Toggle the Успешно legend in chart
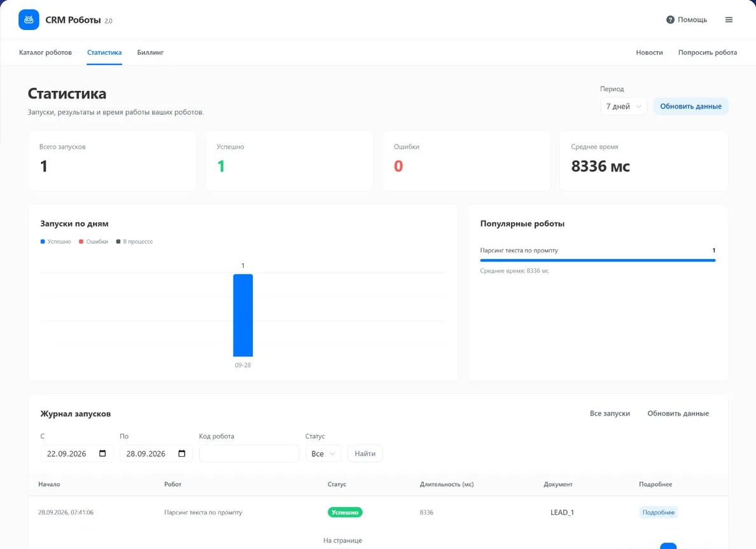This screenshot has width=756, height=549. point(55,242)
